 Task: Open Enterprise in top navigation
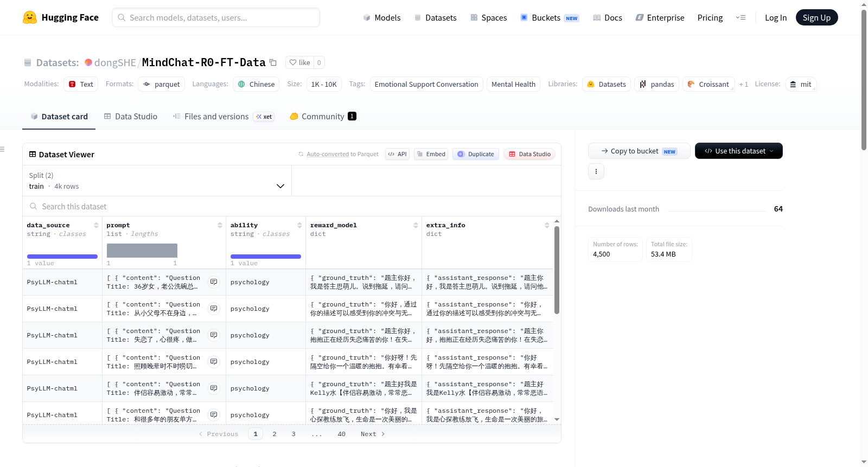[660, 17]
